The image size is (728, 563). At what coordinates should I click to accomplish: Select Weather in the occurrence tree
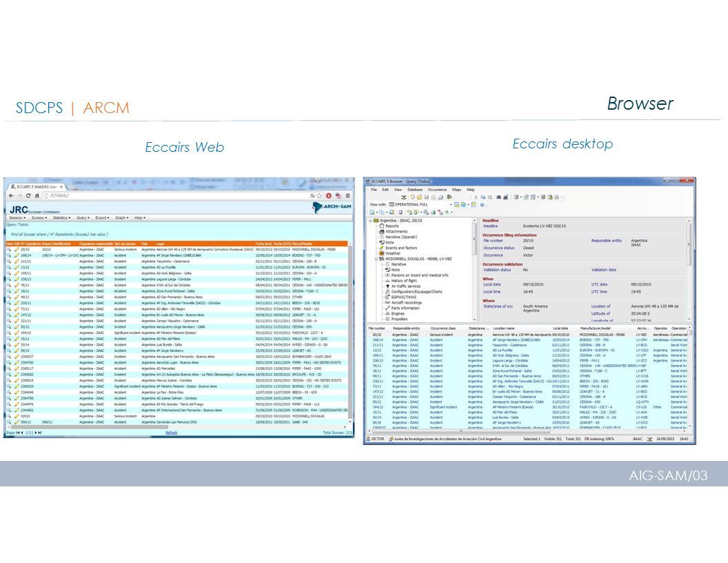tap(393, 254)
